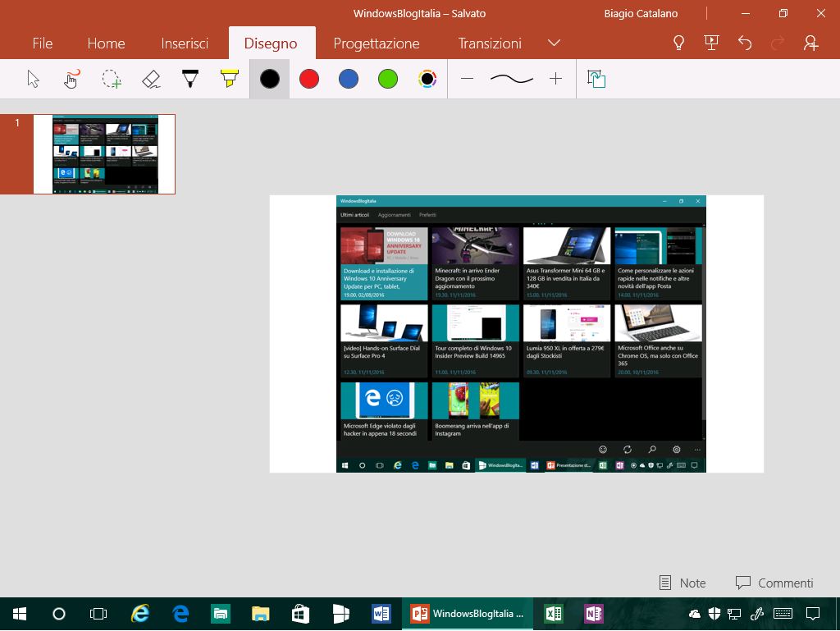Enable draw with touch mode
This screenshot has height=631, width=840.
point(72,80)
